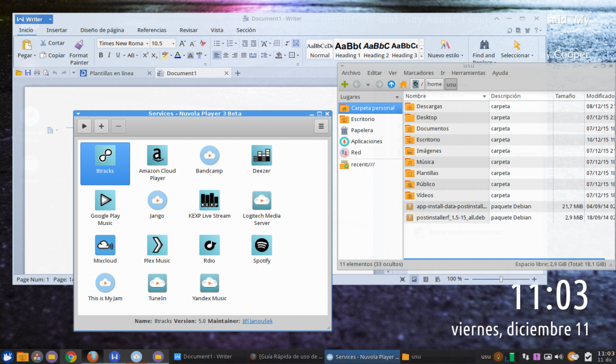Click Cortar (cut) in Writer ribbon
Image resolution: width=616 pixels, height=364 pixels.
point(53,43)
